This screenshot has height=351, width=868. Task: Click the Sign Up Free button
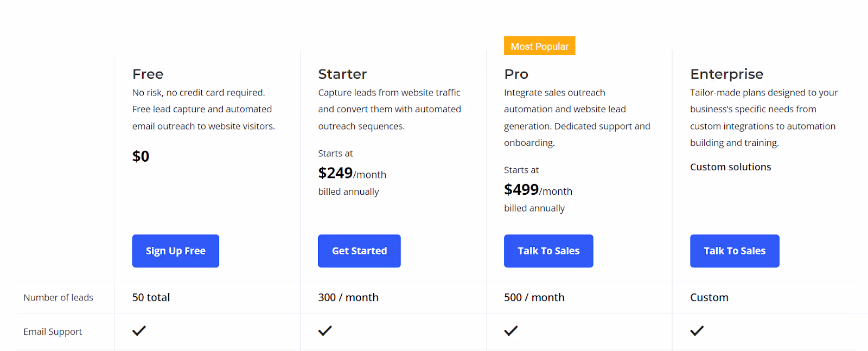pyautogui.click(x=175, y=251)
